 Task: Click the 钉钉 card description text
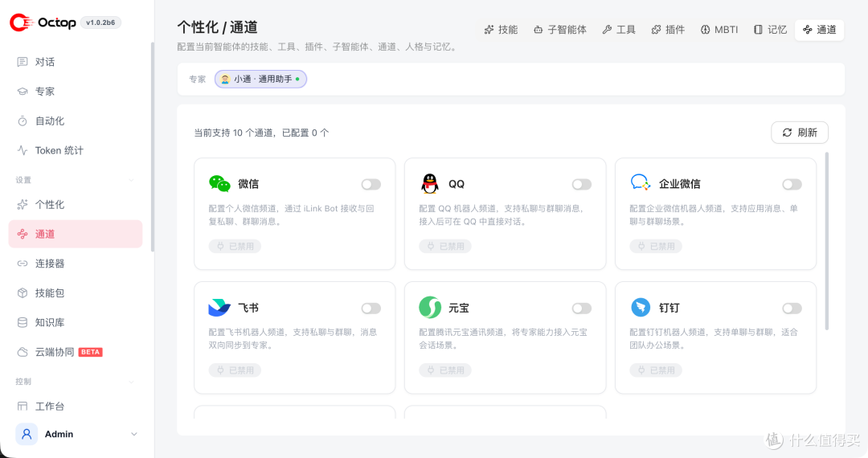click(x=714, y=338)
